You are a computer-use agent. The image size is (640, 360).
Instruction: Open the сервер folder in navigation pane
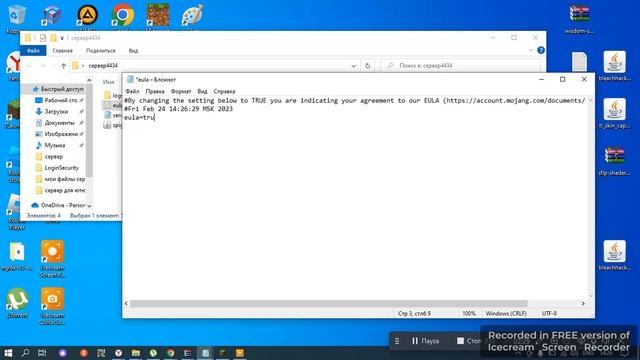53,157
